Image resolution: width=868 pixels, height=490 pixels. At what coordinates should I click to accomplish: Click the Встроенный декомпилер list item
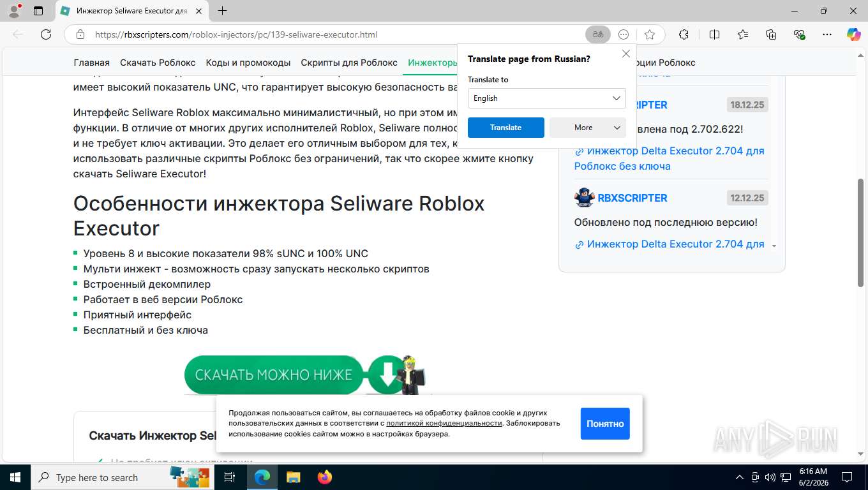coord(147,284)
